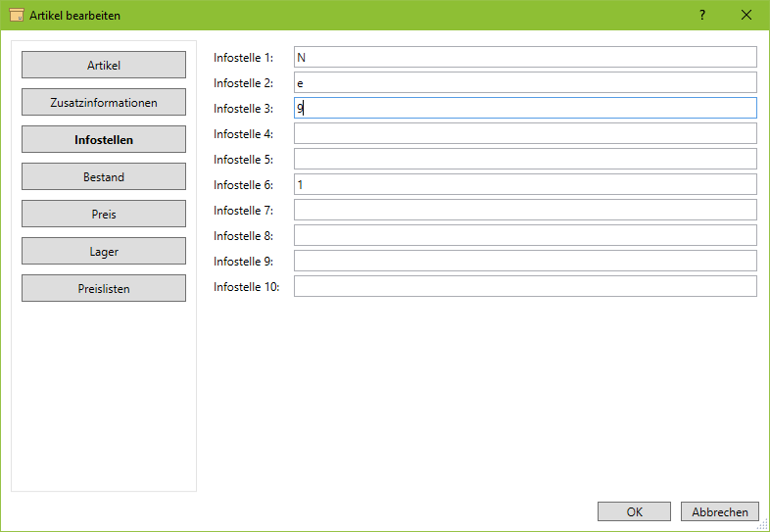Select the Infostelle 5 input field
The height and width of the screenshot is (532, 770).
tap(525, 159)
